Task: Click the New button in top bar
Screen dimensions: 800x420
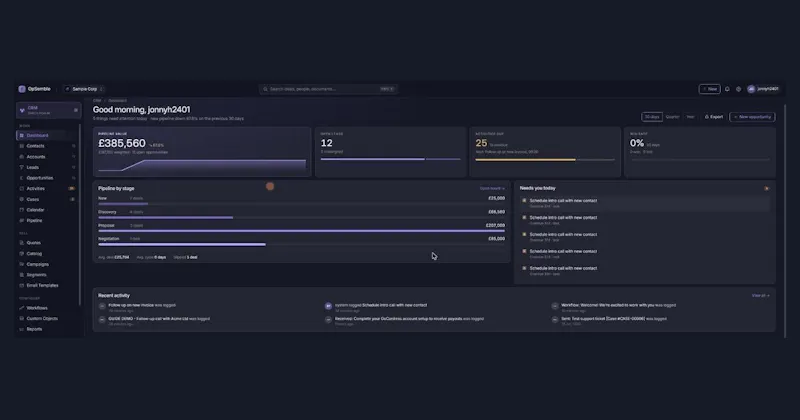Action: (709, 89)
